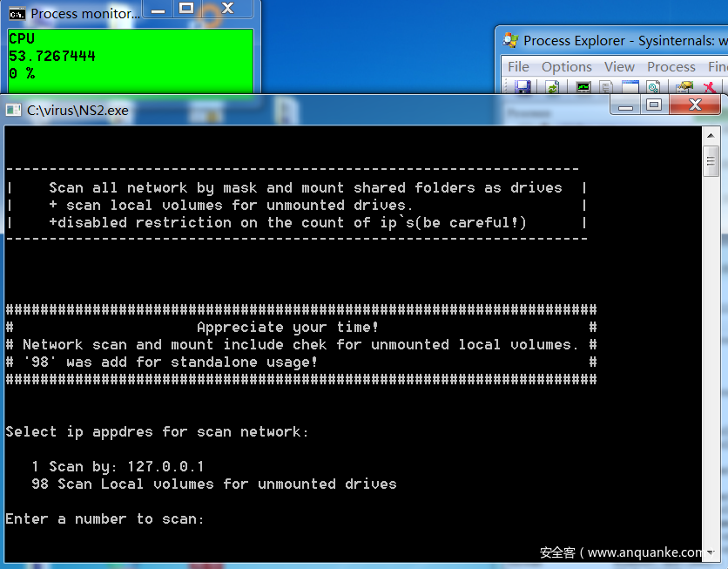Click the properties gear icon in Process Explorer
The image size is (728, 569).
coord(652,87)
